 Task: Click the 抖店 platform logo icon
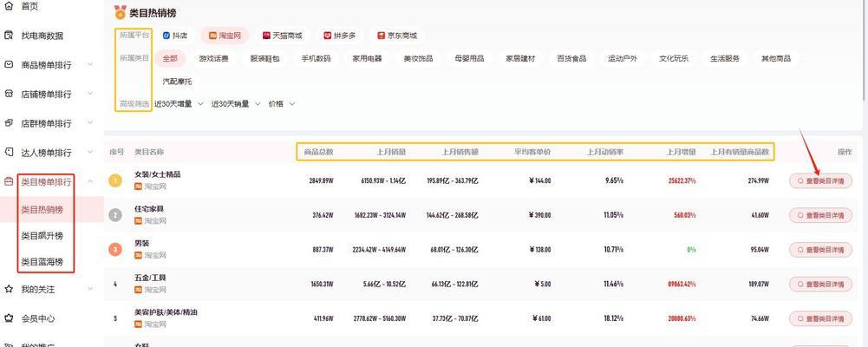[166, 36]
